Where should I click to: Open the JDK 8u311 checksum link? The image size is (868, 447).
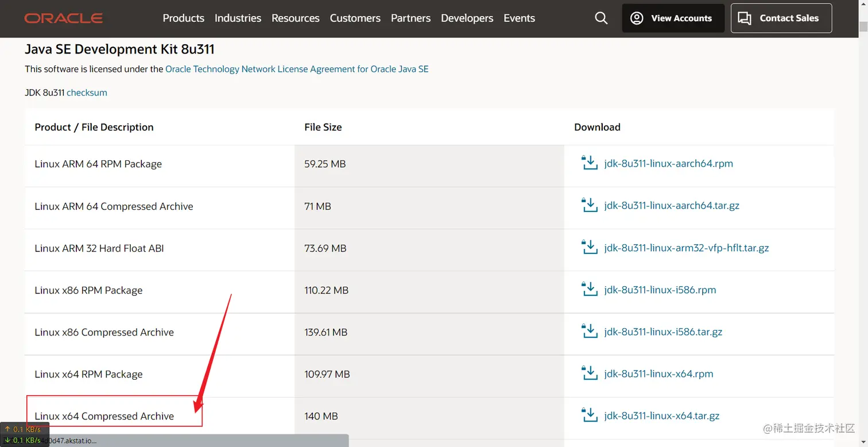pyautogui.click(x=87, y=93)
